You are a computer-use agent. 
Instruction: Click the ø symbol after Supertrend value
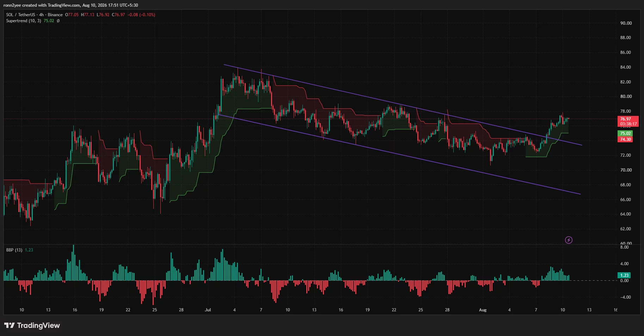[x=58, y=21]
